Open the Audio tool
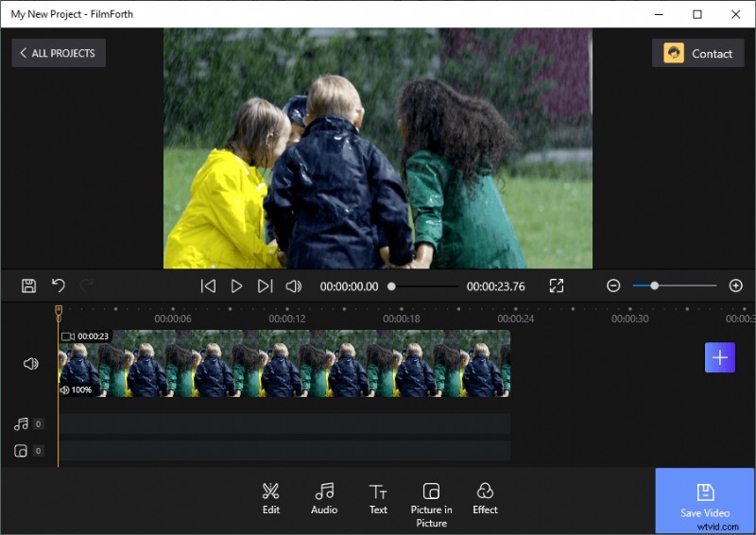The height and width of the screenshot is (535, 756). coord(324,499)
